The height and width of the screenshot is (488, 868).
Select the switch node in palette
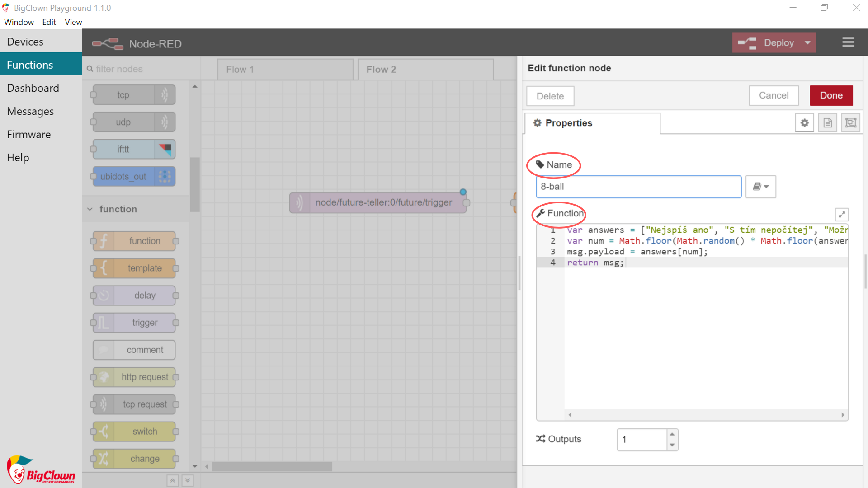[x=134, y=432]
